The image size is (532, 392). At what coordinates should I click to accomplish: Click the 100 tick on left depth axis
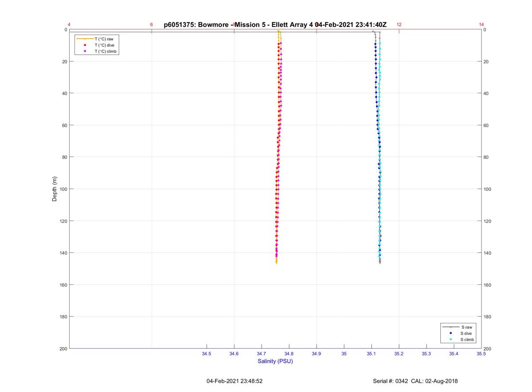coord(63,189)
